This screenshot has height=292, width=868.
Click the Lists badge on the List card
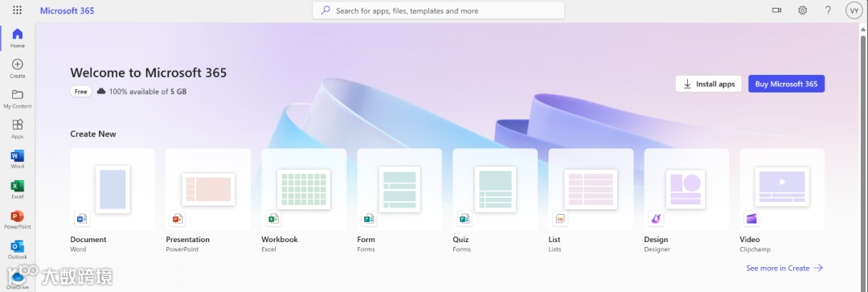[560, 219]
